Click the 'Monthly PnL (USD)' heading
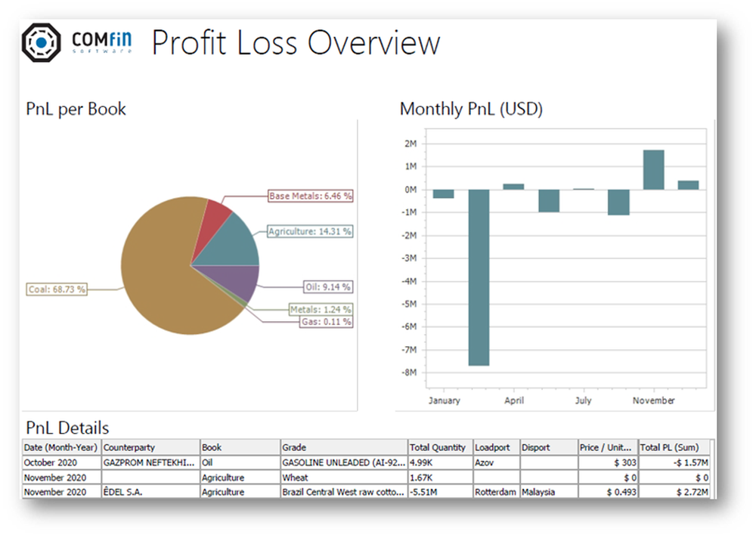Screen dimensions: 756x538 (471, 109)
